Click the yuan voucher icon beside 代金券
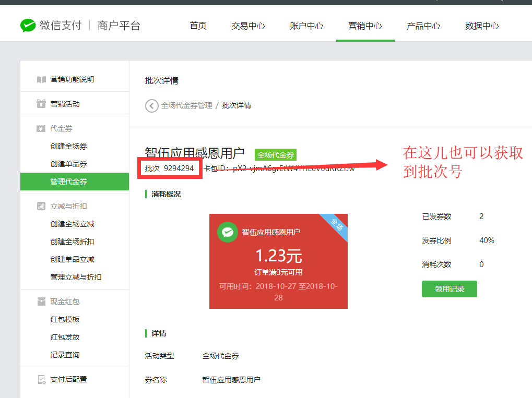 pyautogui.click(x=41, y=128)
